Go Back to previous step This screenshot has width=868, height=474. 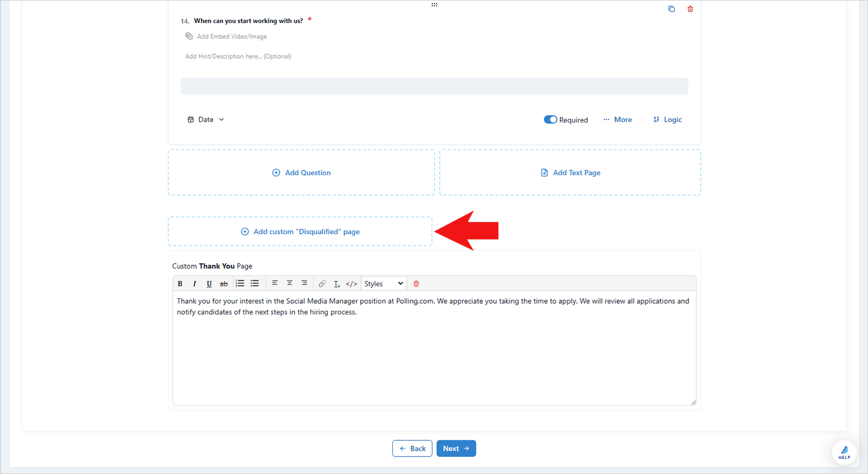pyautogui.click(x=412, y=449)
